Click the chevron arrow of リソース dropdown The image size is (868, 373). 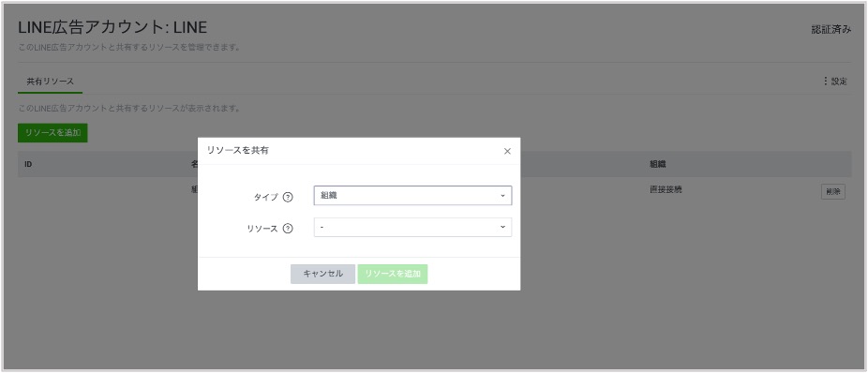[502, 227]
